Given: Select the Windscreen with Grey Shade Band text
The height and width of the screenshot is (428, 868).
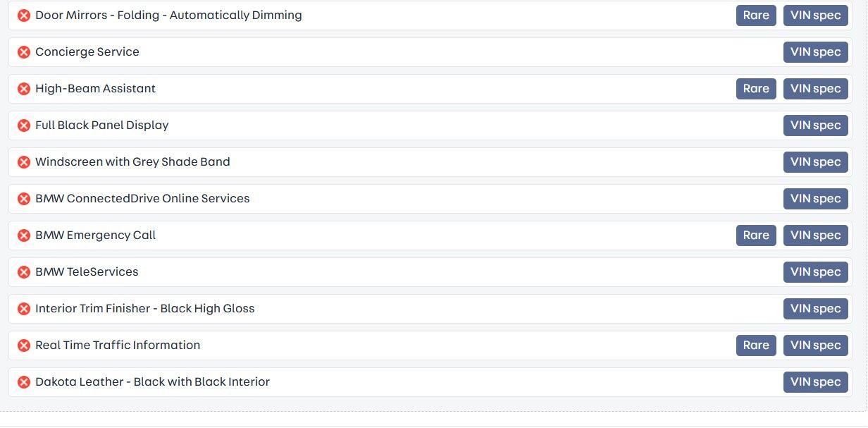Looking at the screenshot, I should 132,162.
